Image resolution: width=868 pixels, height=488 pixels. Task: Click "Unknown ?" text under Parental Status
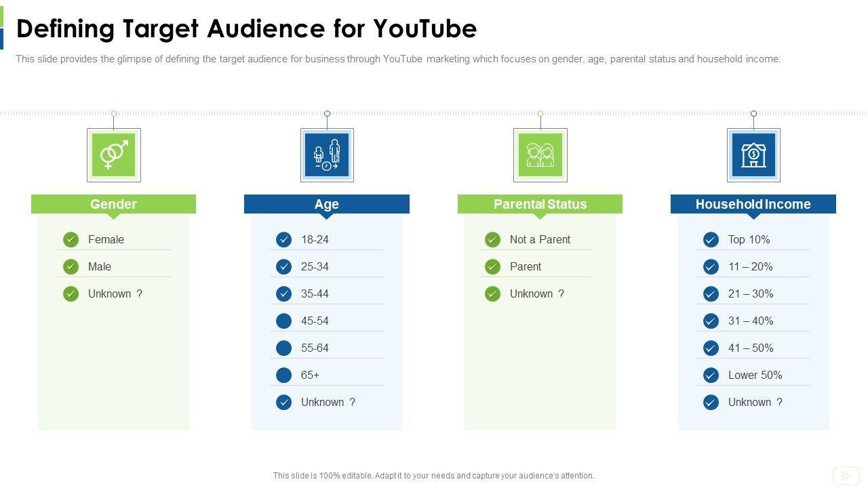537,293
